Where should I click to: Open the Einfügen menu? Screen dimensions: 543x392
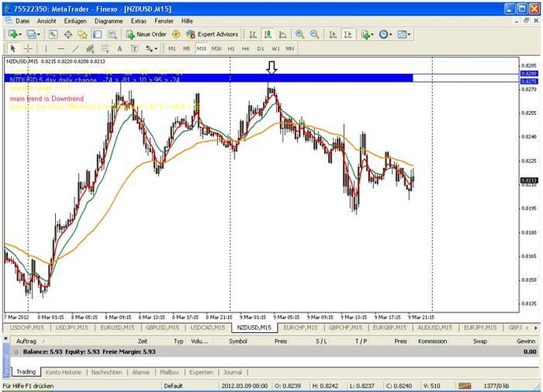75,21
